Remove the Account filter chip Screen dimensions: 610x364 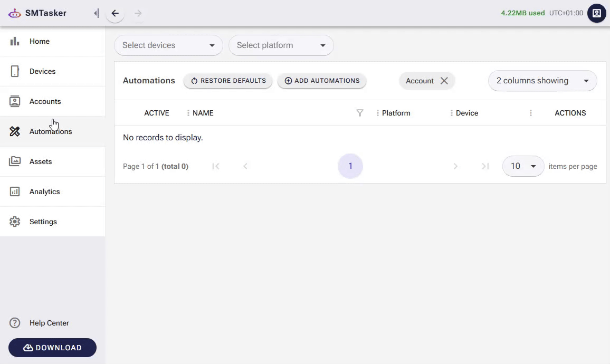tap(444, 81)
